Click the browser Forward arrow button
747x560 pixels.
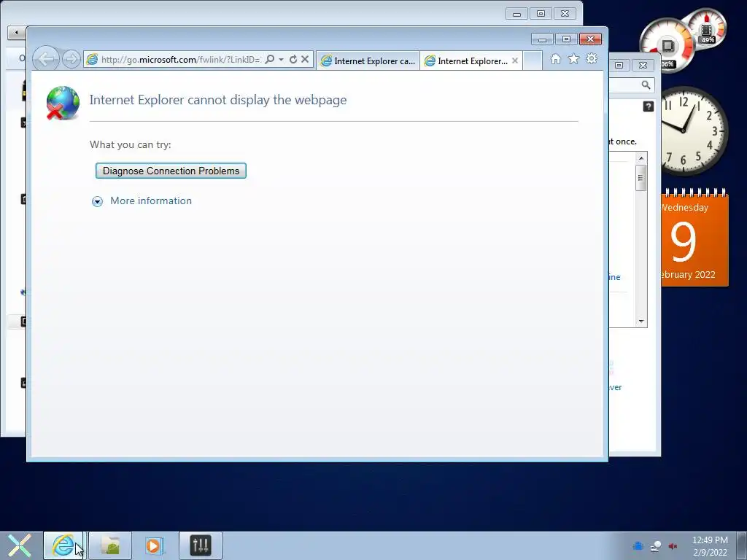click(x=71, y=60)
